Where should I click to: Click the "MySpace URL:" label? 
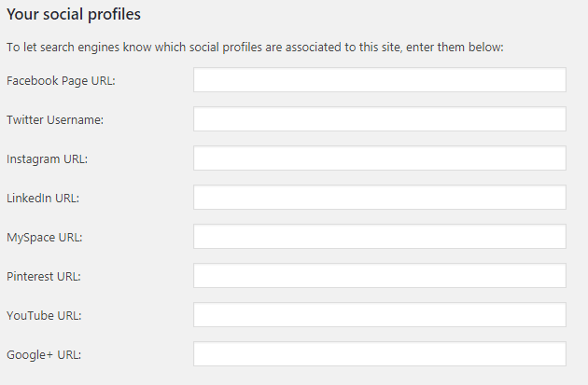click(44, 238)
